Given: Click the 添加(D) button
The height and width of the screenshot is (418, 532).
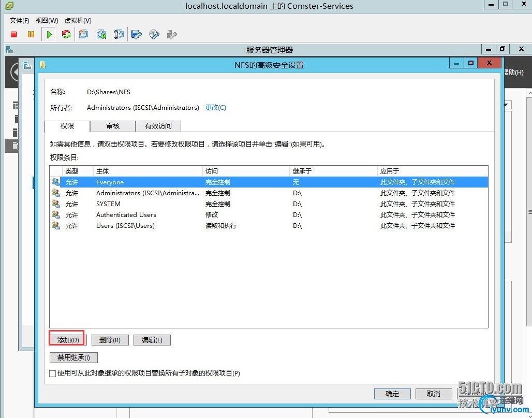Looking at the screenshot, I should tap(68, 340).
